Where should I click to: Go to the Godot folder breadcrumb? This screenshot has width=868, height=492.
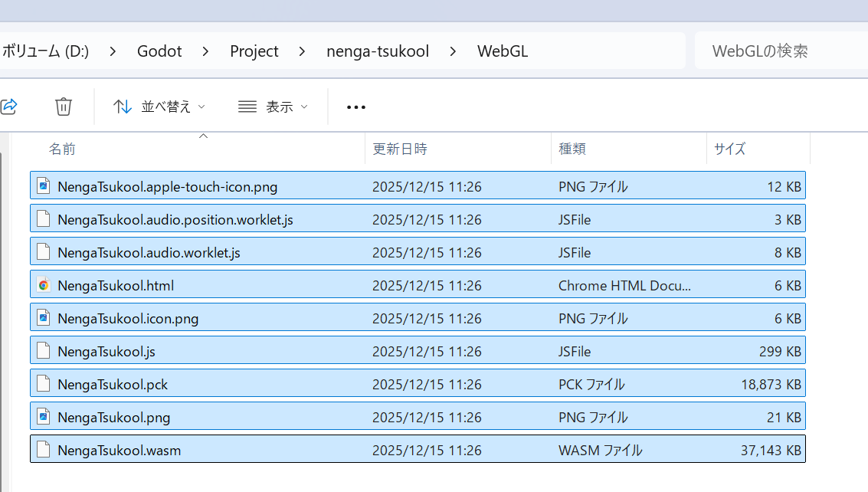[159, 51]
